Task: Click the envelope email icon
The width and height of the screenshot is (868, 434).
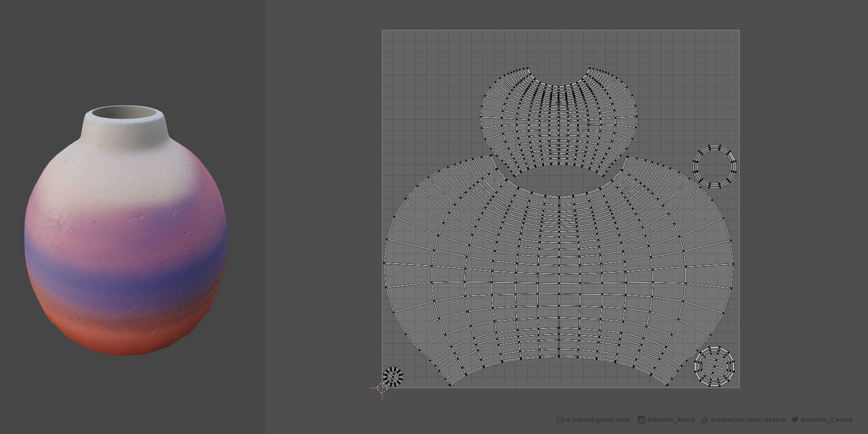Action: click(560, 420)
